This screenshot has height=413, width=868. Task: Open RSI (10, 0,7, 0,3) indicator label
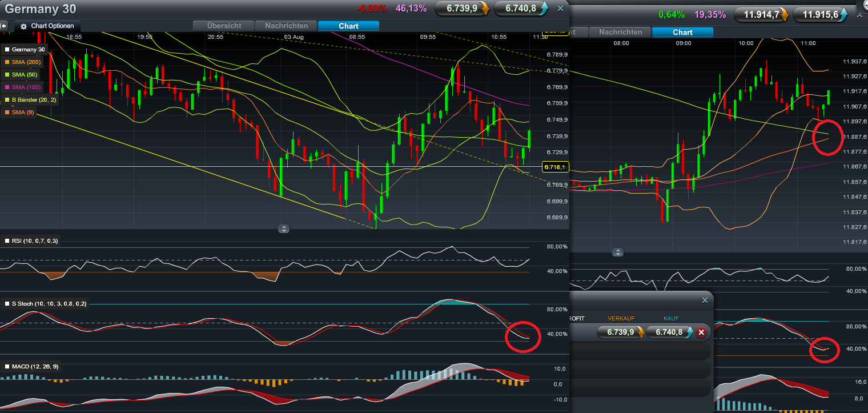[31, 241]
